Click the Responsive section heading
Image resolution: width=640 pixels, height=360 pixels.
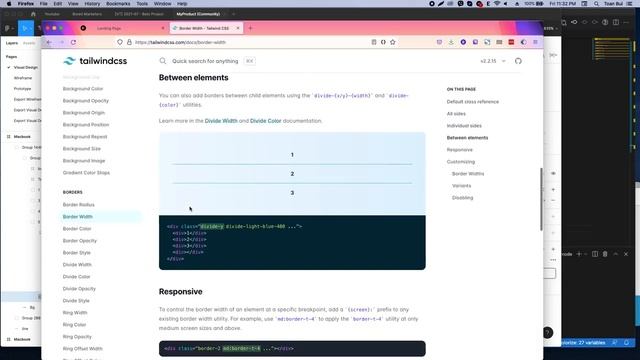[x=180, y=291]
